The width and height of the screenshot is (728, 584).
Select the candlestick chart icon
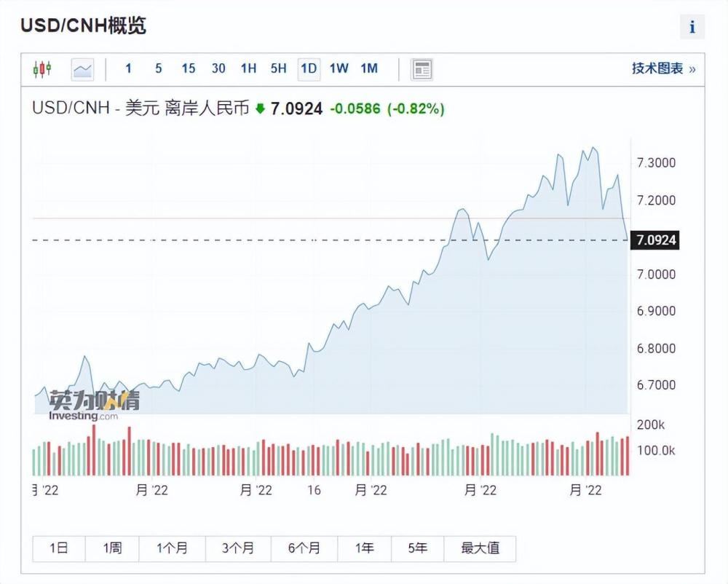click(x=42, y=68)
